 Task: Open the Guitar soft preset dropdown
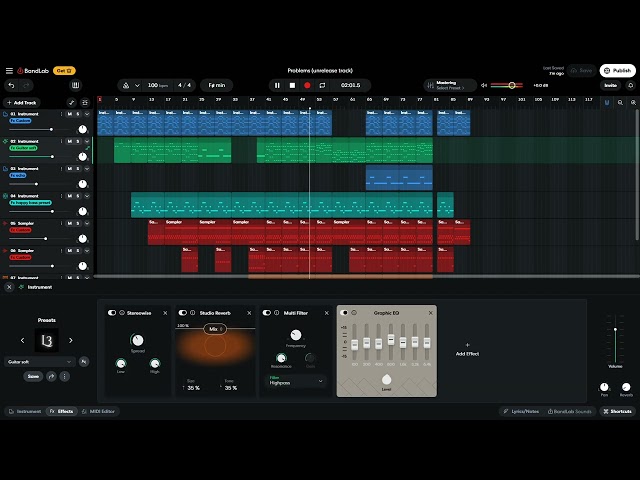tap(39, 362)
